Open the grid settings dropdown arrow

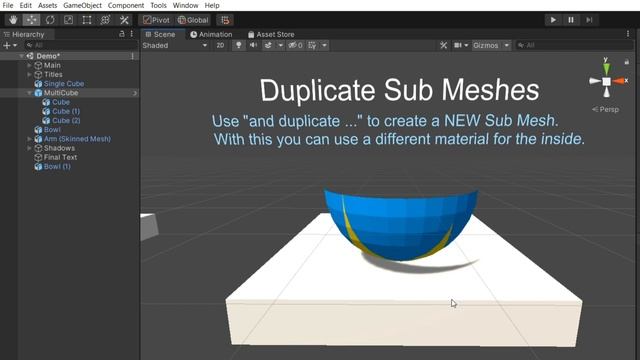[324, 45]
